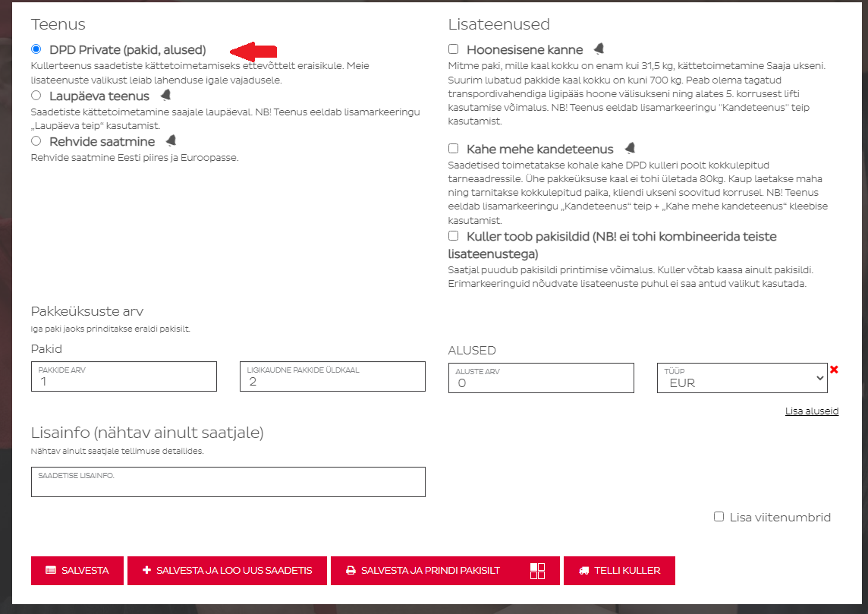Click the Salvesta button
The height and width of the screenshot is (614, 868).
tap(77, 570)
